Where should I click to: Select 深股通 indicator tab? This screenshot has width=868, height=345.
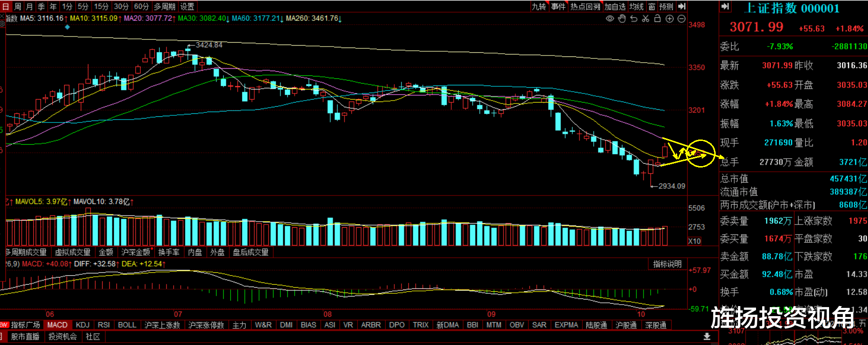[x=656, y=325]
